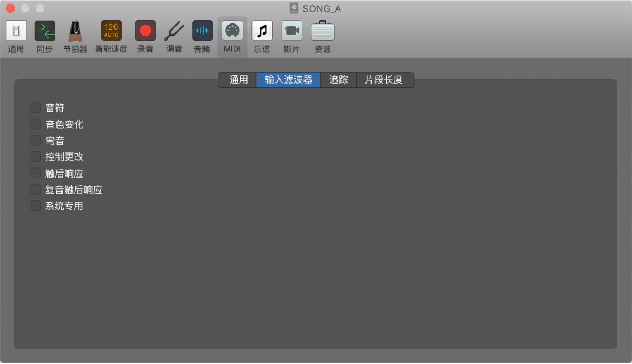Switch to the 通用 sub-tab
The height and width of the screenshot is (364, 632).
[238, 80]
